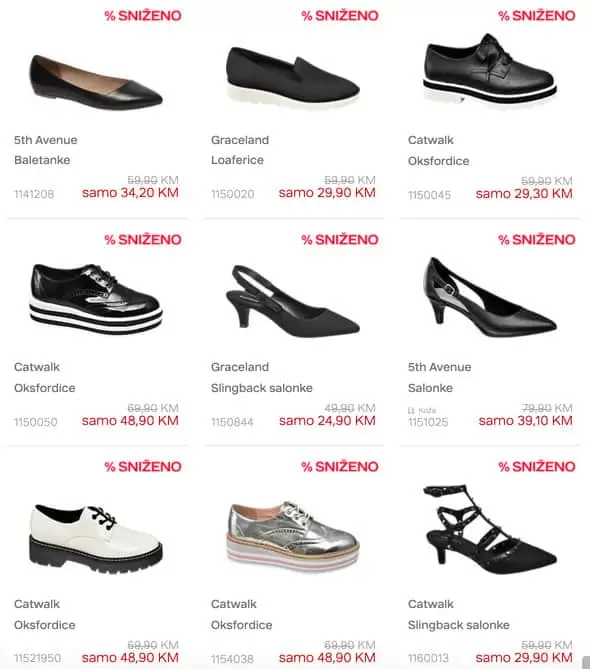
Task: Click the samo 29,30 KM price
Action: click(524, 194)
